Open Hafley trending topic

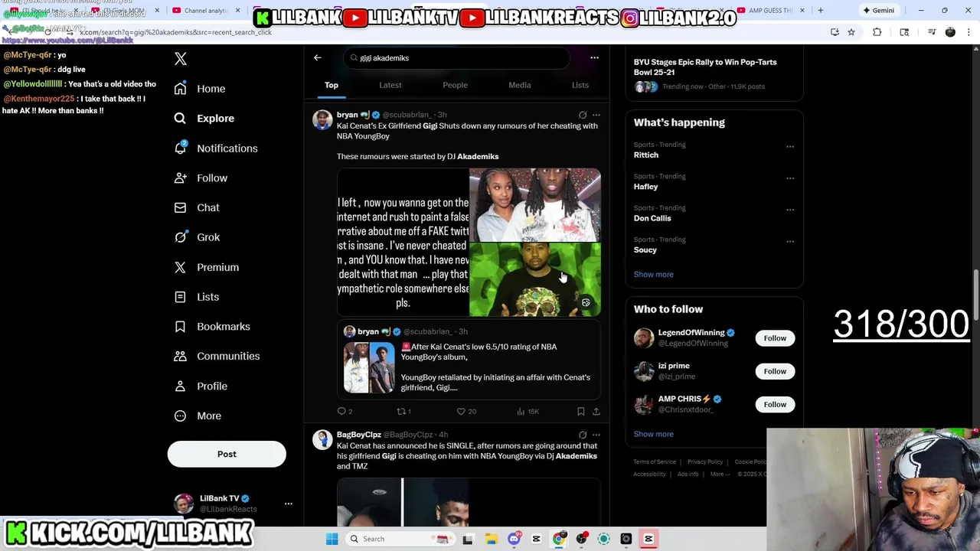645,187
